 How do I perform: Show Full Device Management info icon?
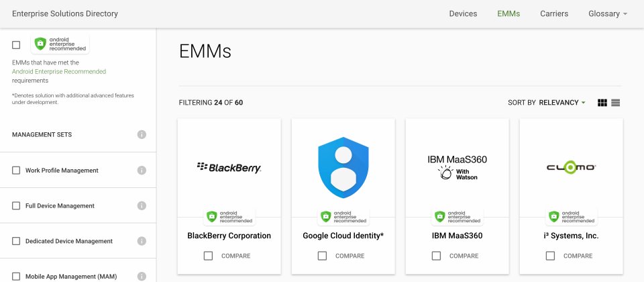pos(142,205)
